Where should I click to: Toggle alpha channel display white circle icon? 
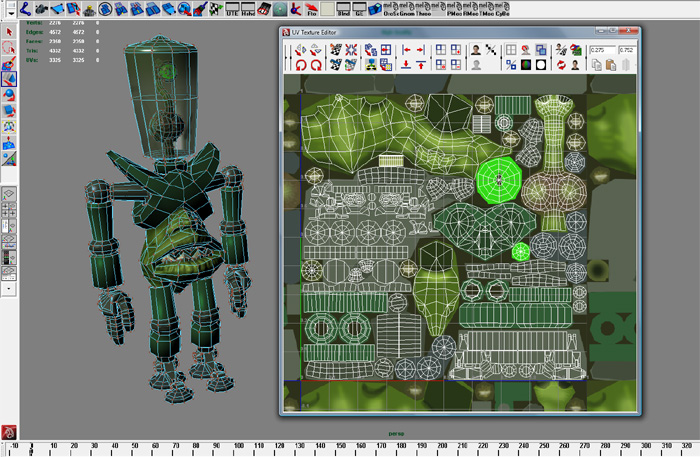tap(541, 65)
